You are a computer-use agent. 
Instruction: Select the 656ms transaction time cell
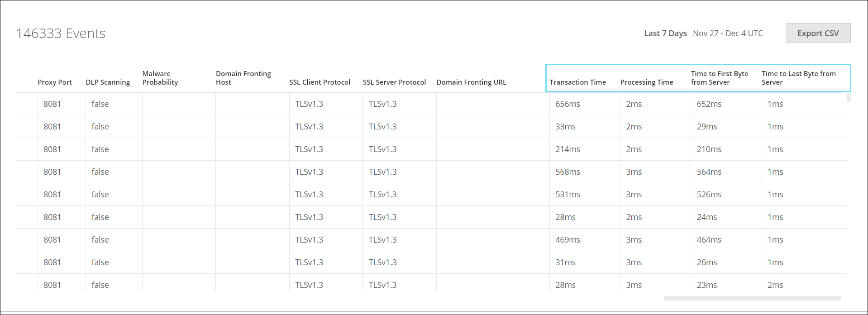[x=568, y=104]
